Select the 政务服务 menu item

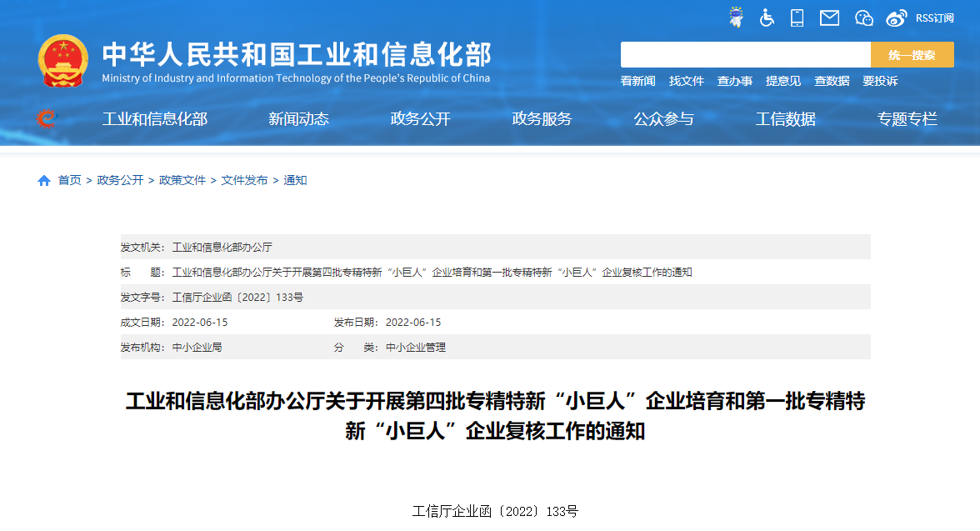pyautogui.click(x=542, y=119)
